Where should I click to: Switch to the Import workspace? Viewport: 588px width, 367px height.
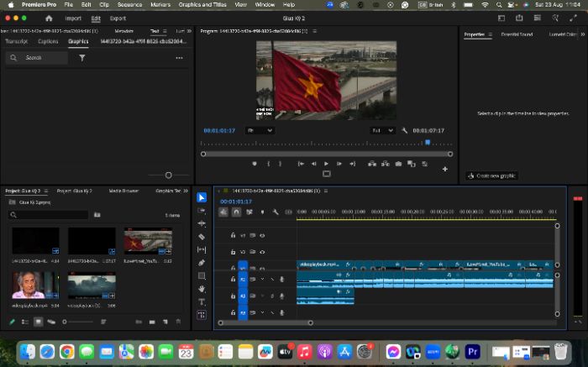(x=73, y=18)
